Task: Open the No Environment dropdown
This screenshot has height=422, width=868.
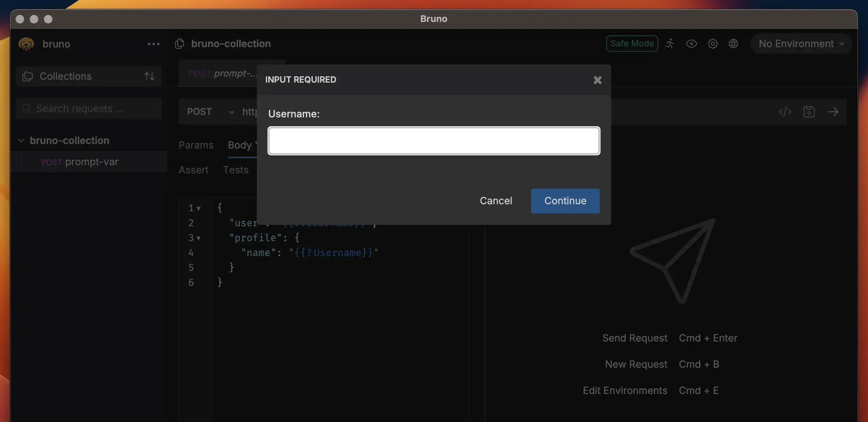Action: click(801, 44)
